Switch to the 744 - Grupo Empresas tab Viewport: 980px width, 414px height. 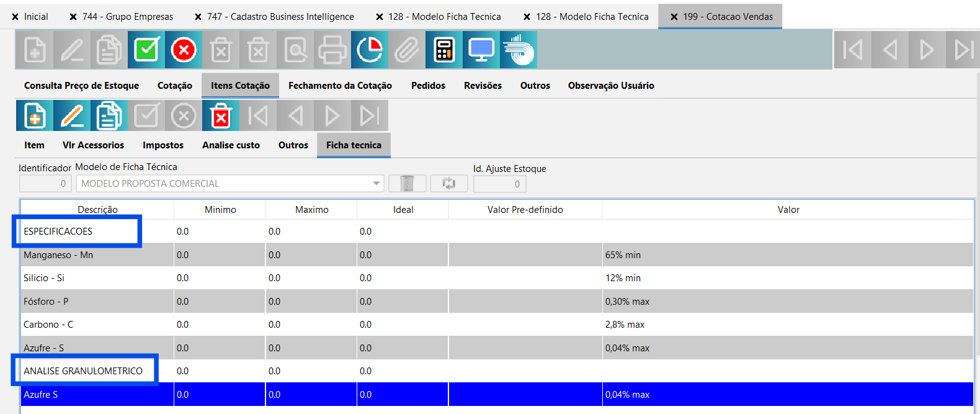point(128,17)
